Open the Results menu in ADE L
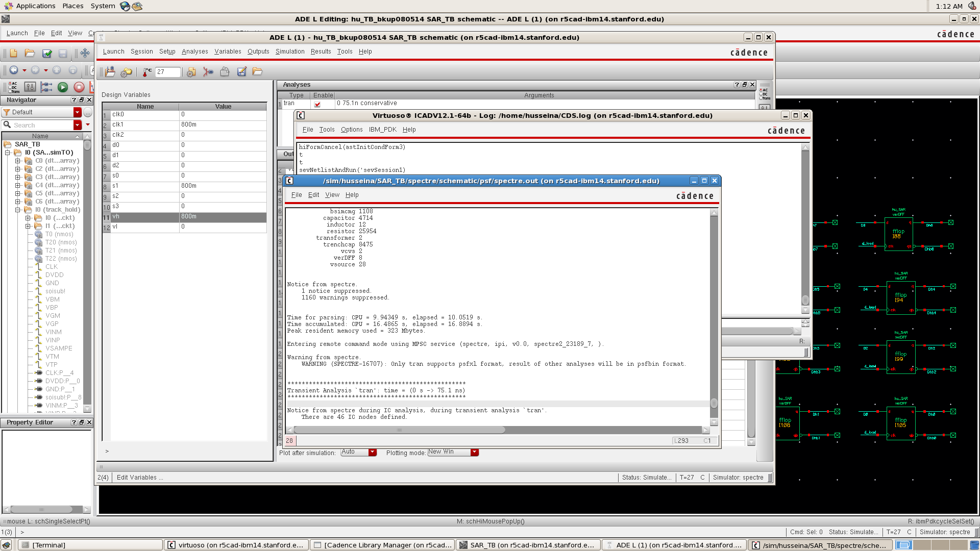 tap(321, 52)
